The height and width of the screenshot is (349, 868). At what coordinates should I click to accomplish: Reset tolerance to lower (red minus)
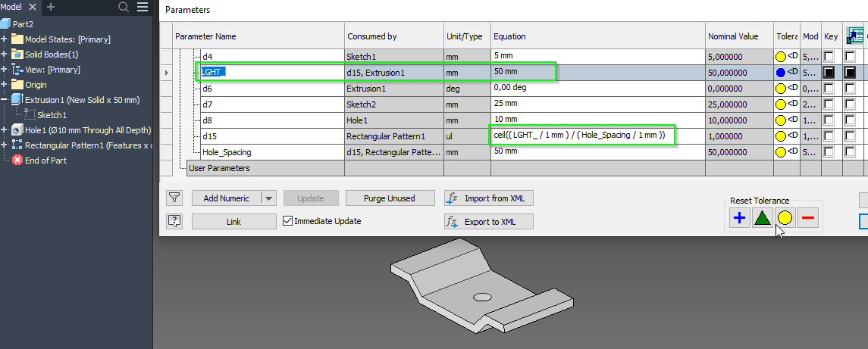[808, 218]
